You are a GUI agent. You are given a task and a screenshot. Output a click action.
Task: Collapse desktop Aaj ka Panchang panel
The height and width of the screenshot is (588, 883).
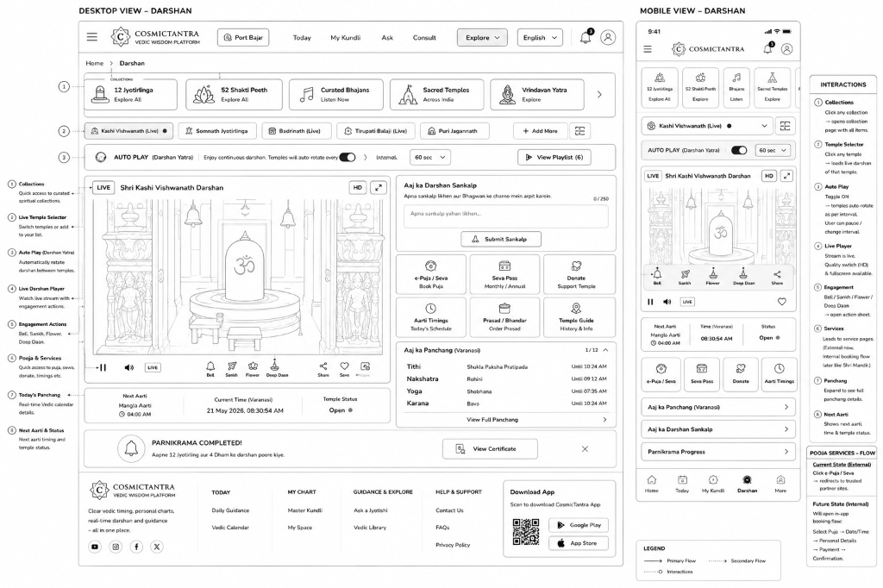point(605,350)
